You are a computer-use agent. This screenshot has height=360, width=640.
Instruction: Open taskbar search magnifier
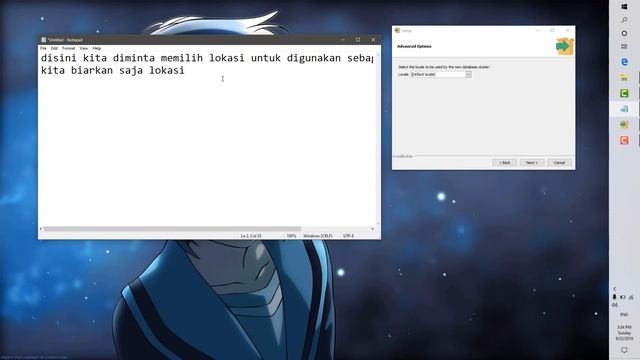[x=624, y=20]
